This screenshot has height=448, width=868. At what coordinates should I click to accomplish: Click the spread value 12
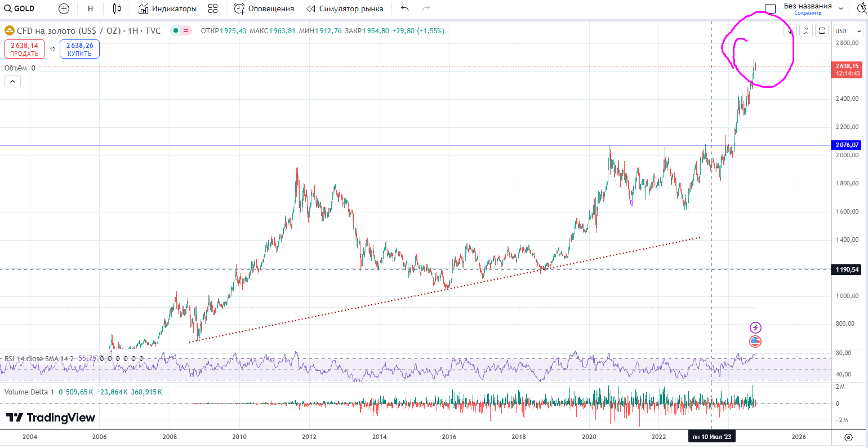click(52, 50)
